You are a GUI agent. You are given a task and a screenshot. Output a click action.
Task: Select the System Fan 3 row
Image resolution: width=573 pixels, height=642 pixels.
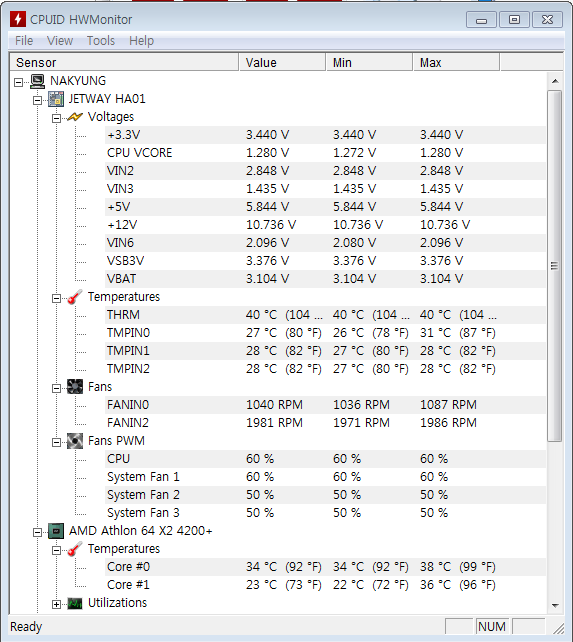tap(326, 513)
